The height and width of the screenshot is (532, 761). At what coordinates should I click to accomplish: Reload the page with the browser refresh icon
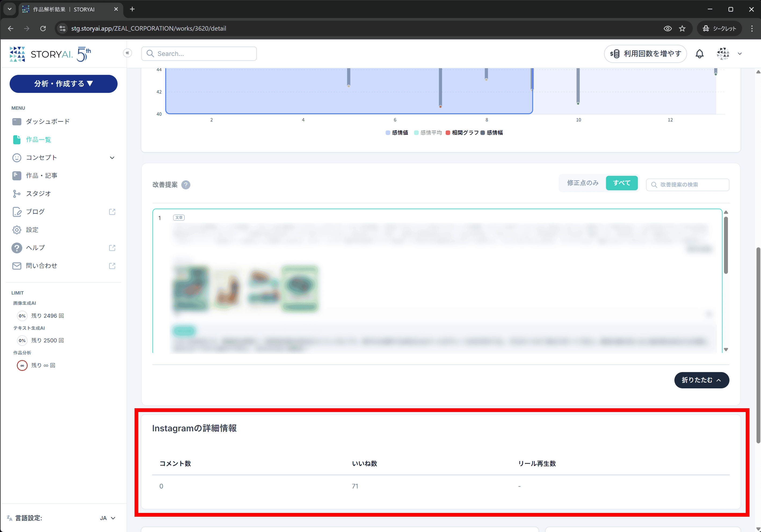pos(43,28)
